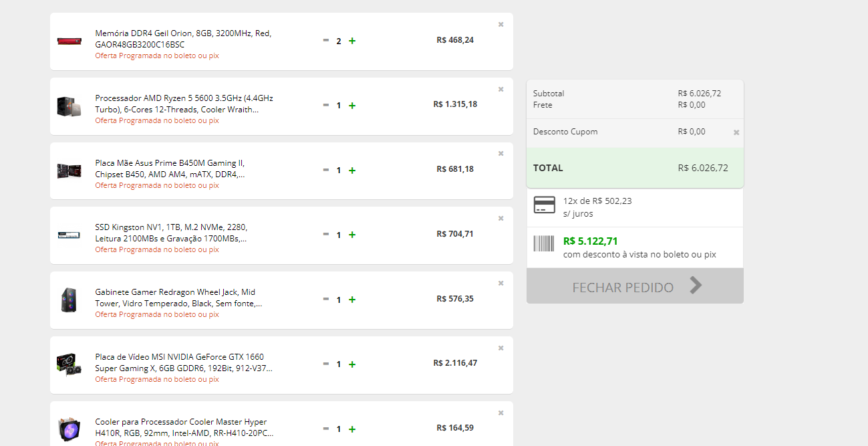
Task: Increase quantity of Asus Prime B450M motherboard
Action: coord(352,171)
